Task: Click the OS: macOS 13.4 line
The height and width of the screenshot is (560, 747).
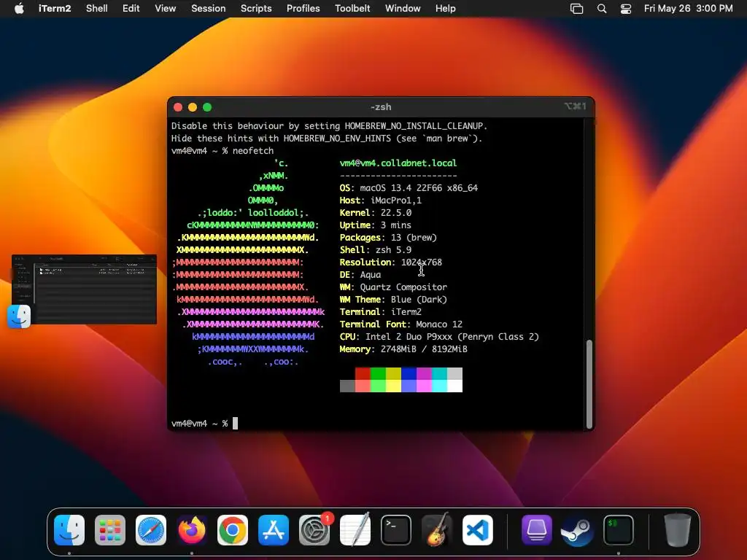Action: 409,188
